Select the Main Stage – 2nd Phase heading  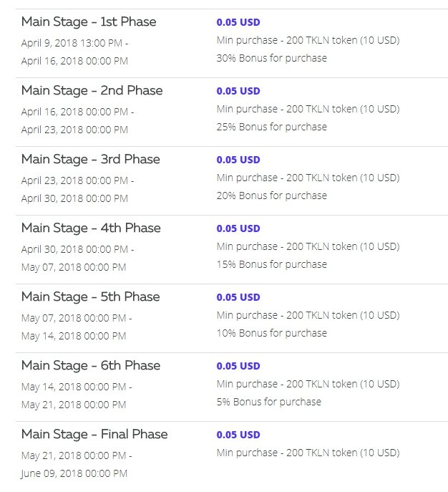pyautogui.click(x=92, y=91)
